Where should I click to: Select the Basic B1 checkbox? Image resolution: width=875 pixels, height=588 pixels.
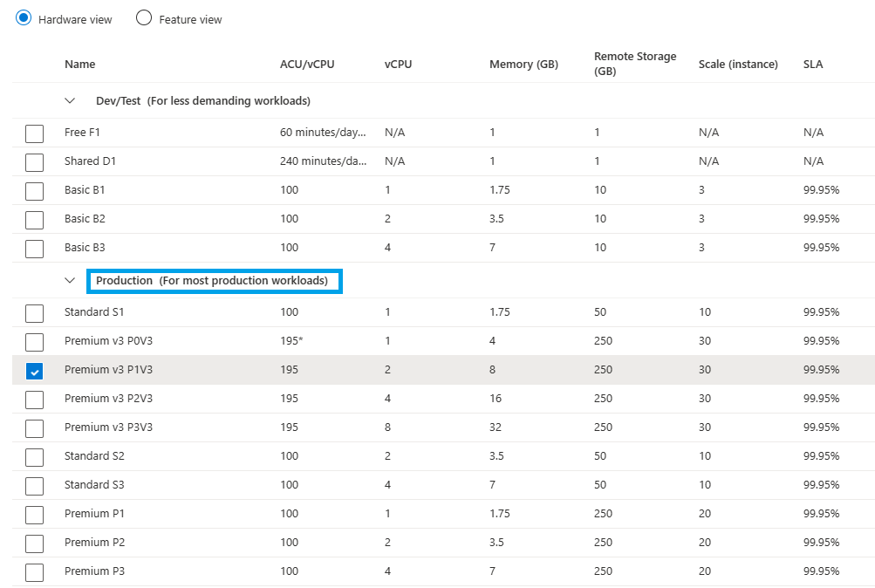click(x=34, y=191)
